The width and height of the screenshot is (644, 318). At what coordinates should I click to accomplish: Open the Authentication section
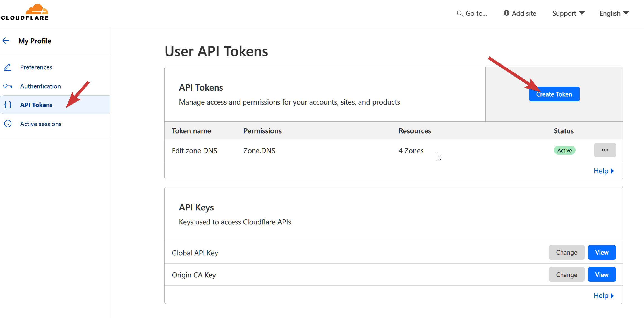40,86
